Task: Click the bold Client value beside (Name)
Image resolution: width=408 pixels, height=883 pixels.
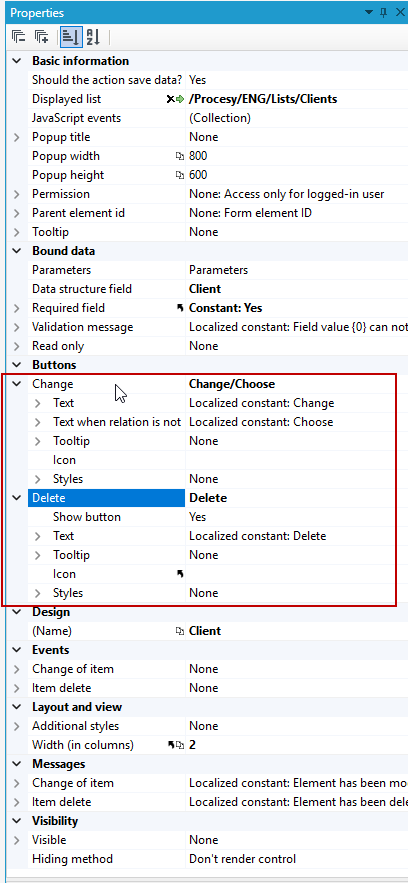Action: point(205,631)
